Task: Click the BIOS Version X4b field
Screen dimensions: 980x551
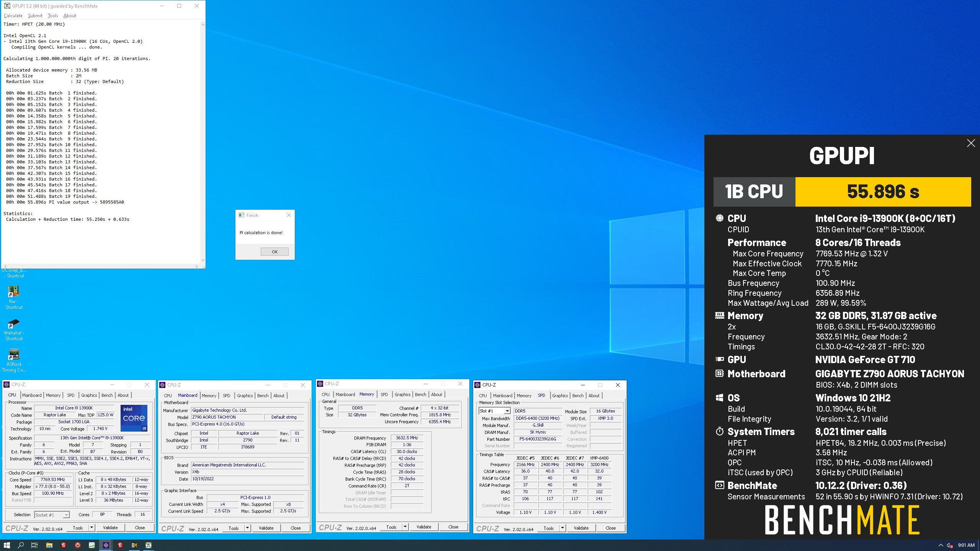Action: pyautogui.click(x=247, y=472)
